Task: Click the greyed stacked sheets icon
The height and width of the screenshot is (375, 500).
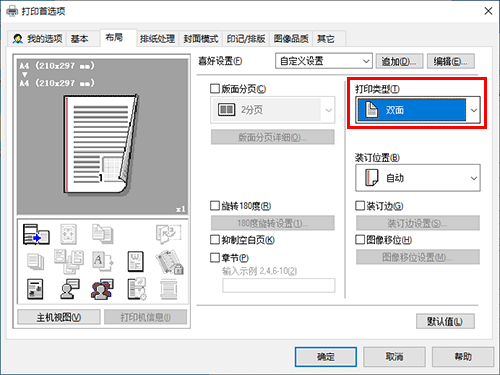Action: click(x=35, y=261)
